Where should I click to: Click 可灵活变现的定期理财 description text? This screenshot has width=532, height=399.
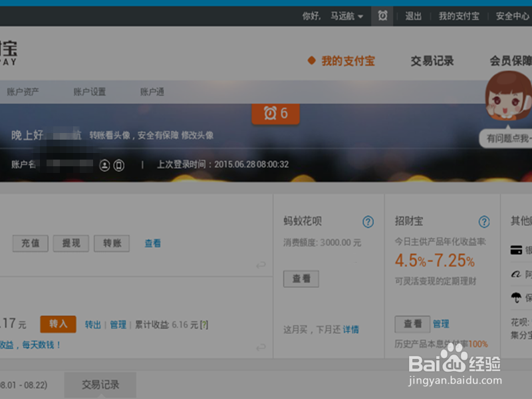436,281
